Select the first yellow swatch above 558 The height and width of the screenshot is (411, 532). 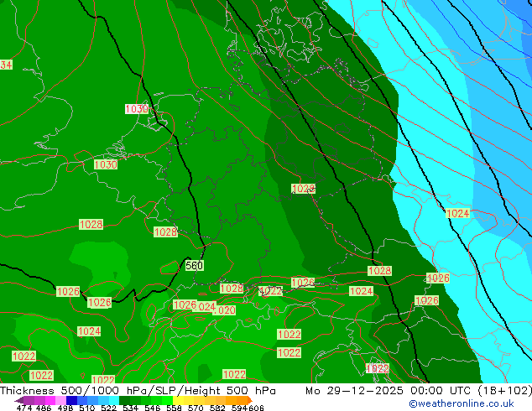click(178, 400)
